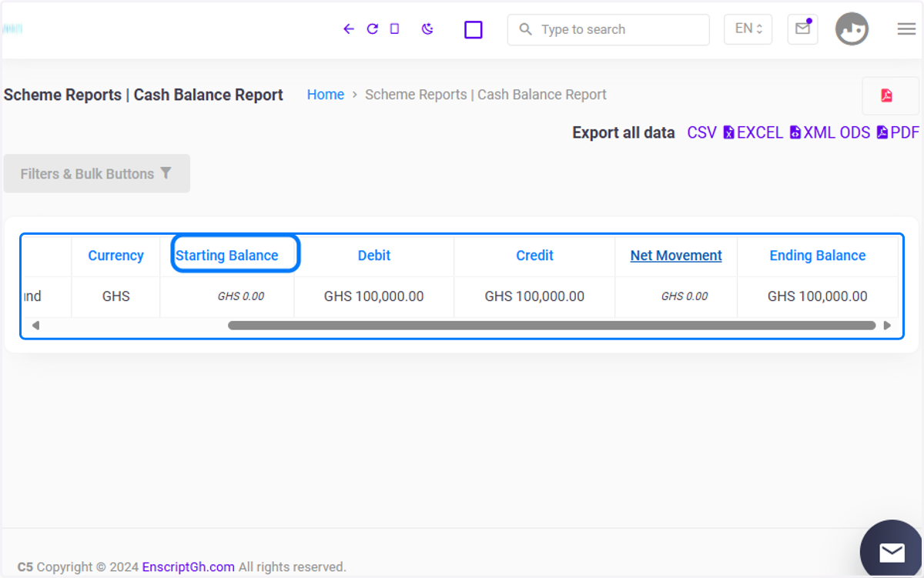Screen dimensions: 924x578
Task: Export all data as XML
Action: (813, 132)
